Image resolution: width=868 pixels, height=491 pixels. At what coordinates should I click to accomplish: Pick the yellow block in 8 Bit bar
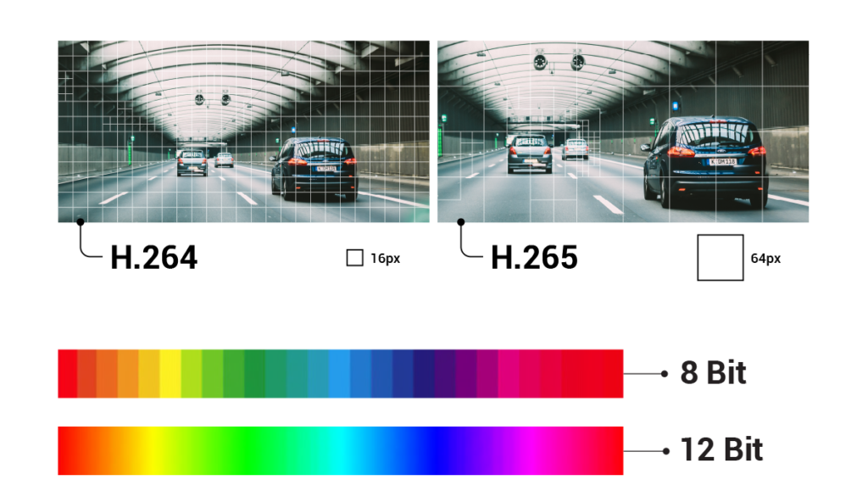pos(170,373)
